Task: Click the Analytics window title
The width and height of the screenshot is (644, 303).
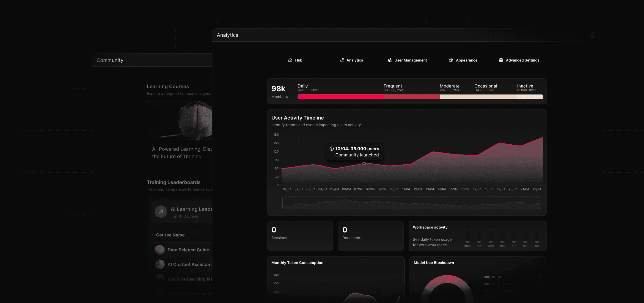Action: click(x=228, y=35)
